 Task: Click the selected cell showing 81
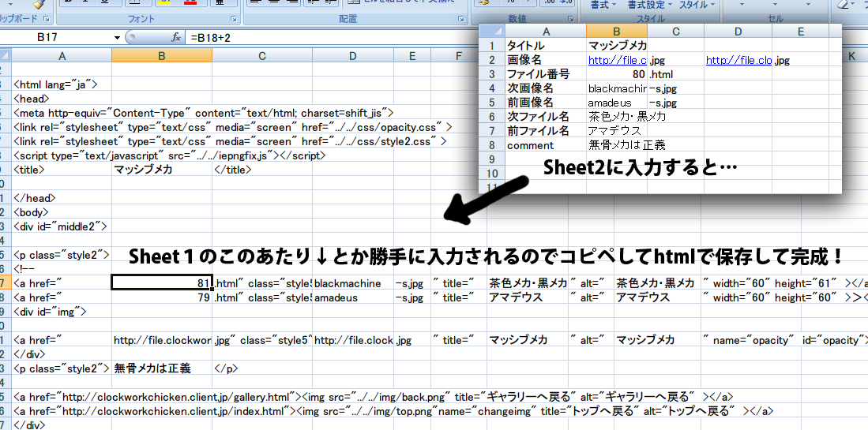point(162,283)
